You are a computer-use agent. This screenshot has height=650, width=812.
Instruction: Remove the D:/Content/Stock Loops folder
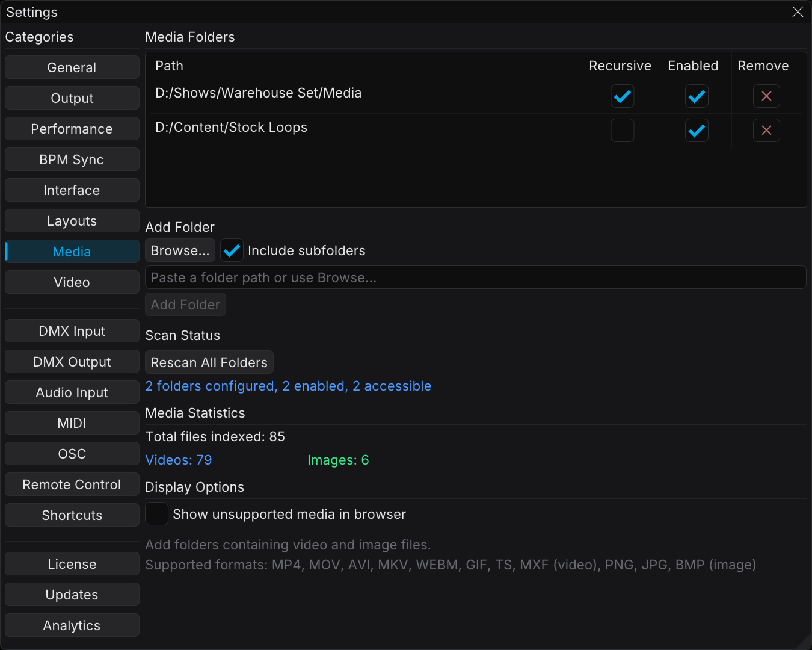tap(766, 131)
